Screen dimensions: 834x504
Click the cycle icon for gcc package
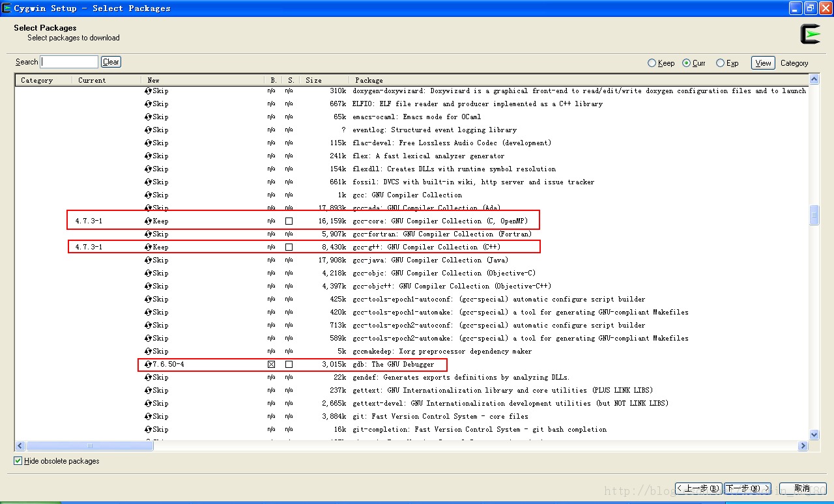click(149, 195)
